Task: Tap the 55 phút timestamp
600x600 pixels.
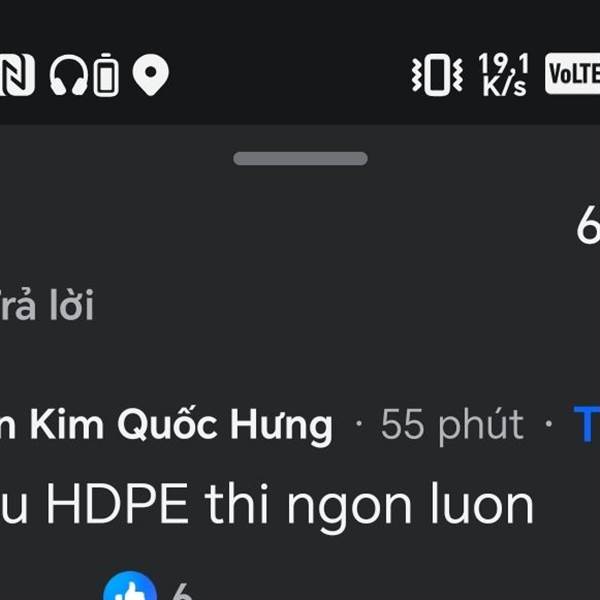Action: click(452, 425)
